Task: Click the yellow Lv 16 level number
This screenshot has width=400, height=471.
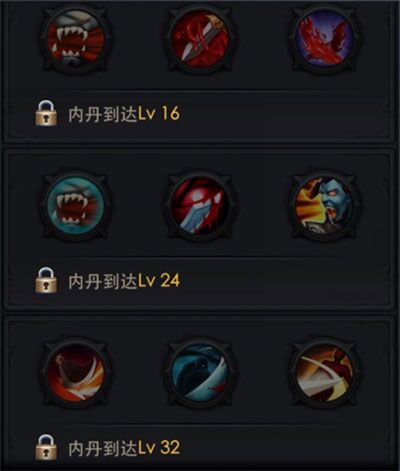Action: click(159, 114)
